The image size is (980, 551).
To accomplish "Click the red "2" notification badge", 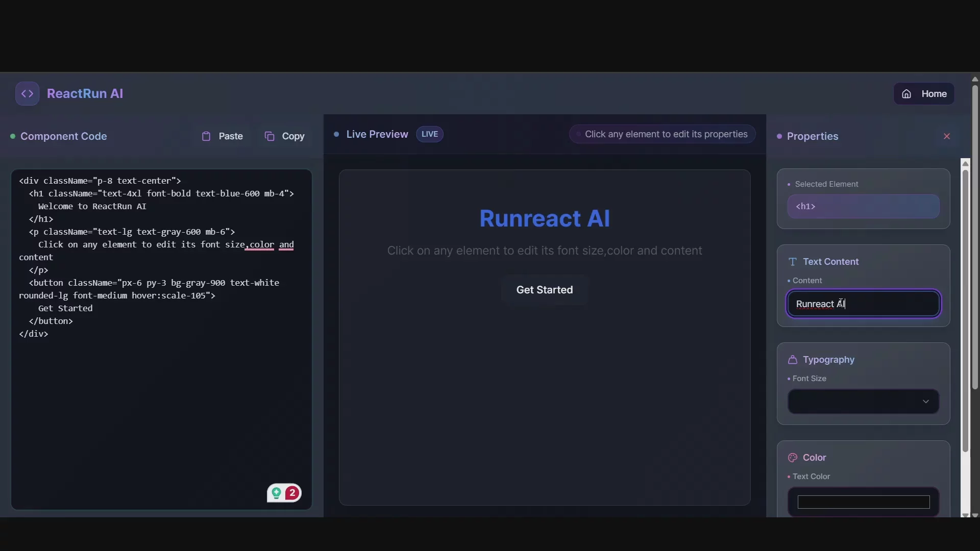I will pyautogui.click(x=292, y=493).
